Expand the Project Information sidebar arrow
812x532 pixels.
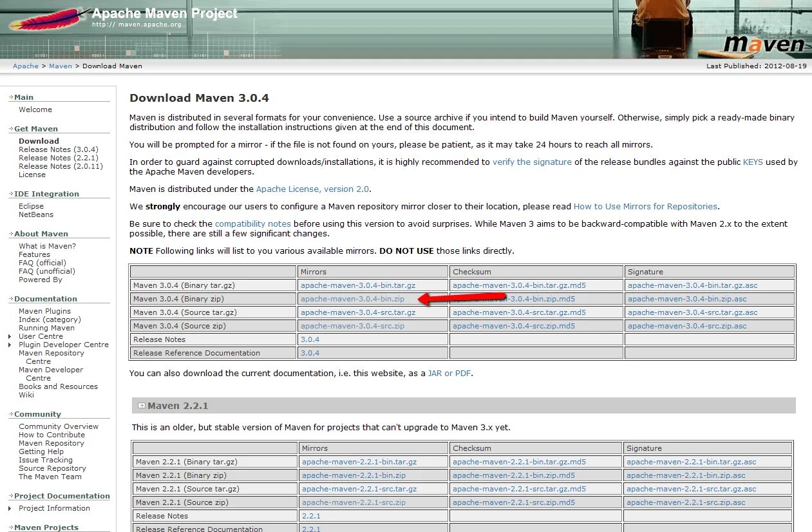coord(10,509)
